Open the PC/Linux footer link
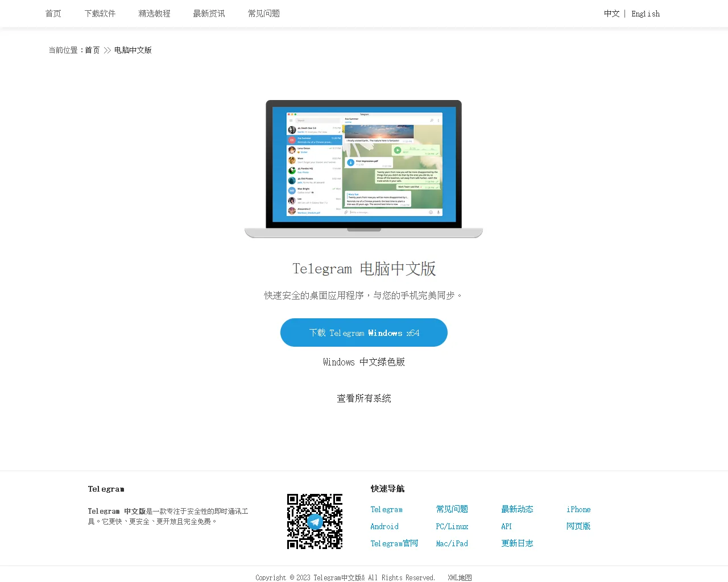The height and width of the screenshot is (582, 728). click(452, 526)
